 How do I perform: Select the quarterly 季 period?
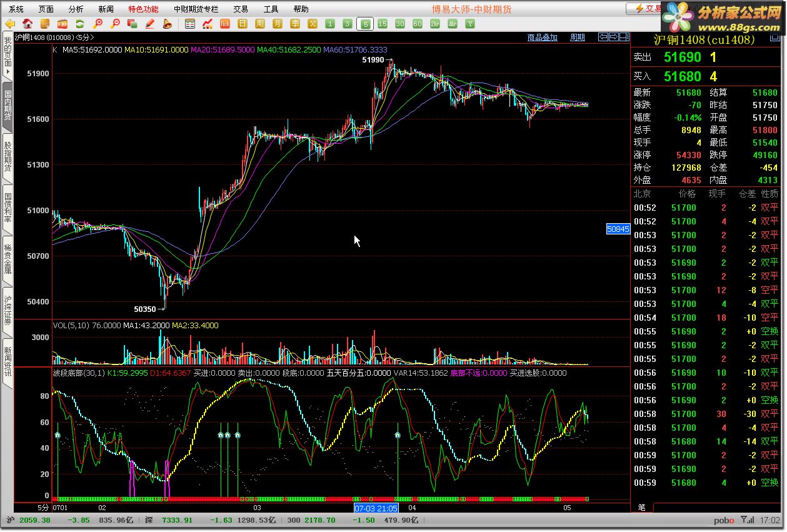pos(295,24)
